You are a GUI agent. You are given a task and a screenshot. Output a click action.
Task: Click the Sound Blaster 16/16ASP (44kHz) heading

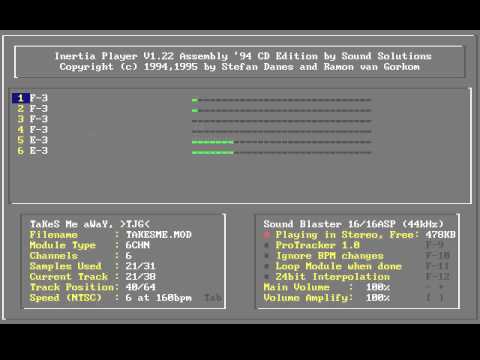click(354, 224)
